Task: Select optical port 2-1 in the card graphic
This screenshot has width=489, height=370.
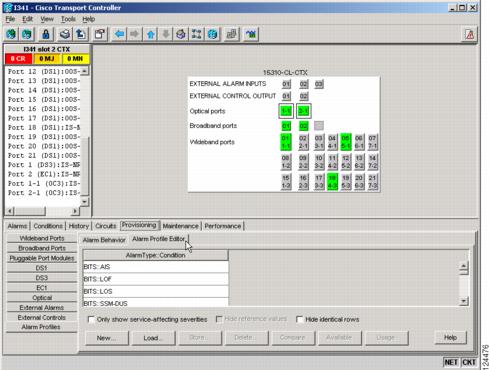Action: click(304, 111)
